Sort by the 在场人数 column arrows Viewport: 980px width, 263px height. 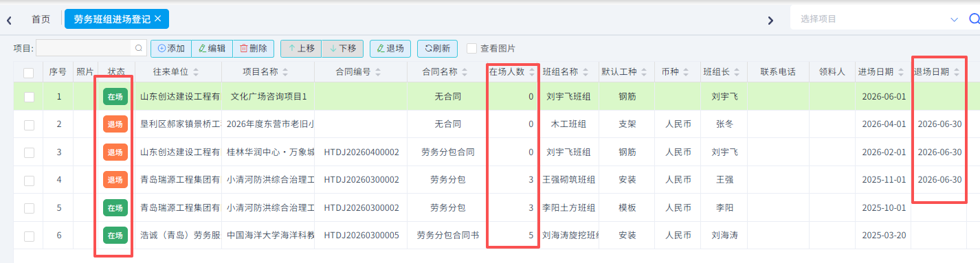(531, 72)
